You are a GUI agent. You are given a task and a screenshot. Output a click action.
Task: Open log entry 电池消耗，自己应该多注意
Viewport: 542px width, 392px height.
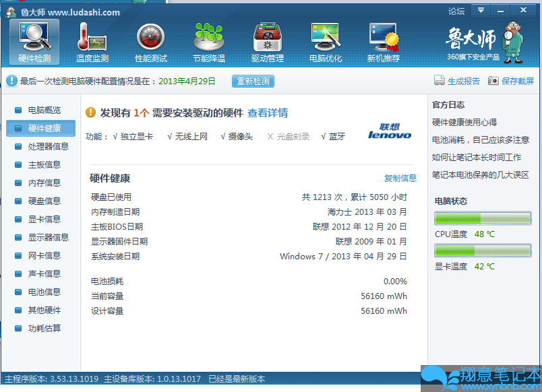click(x=481, y=140)
